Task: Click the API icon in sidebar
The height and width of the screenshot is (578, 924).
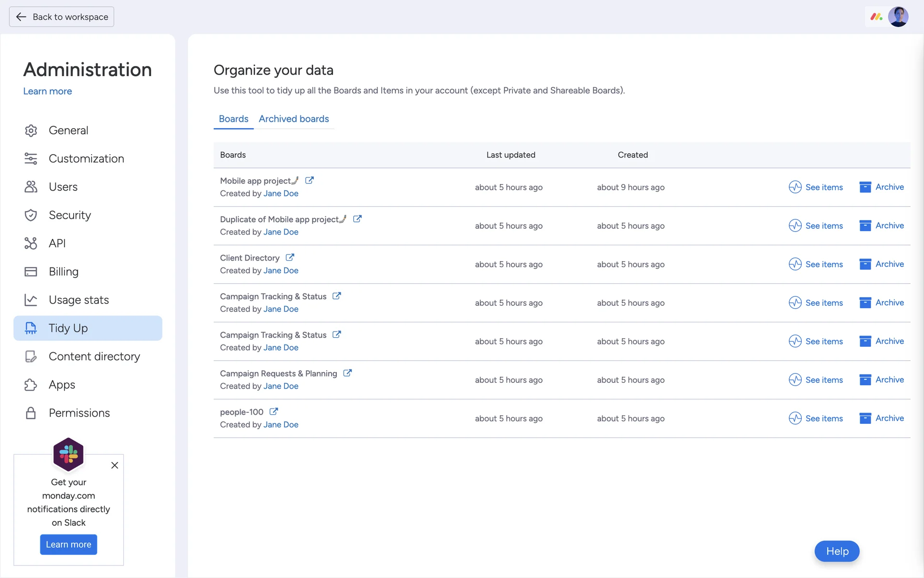Action: pyautogui.click(x=31, y=243)
